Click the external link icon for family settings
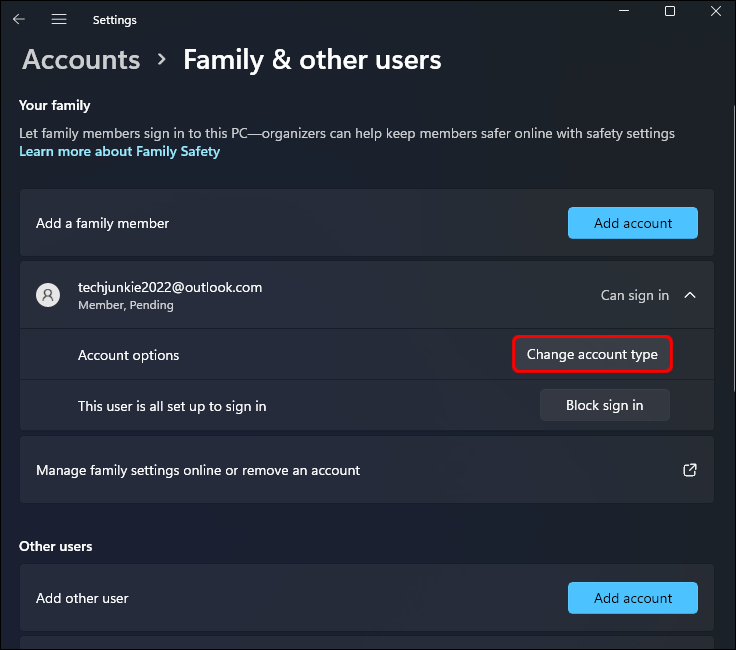 click(x=689, y=470)
